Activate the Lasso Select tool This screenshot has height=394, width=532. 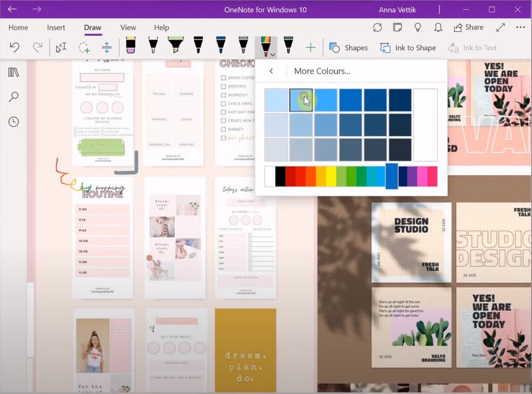(x=84, y=48)
